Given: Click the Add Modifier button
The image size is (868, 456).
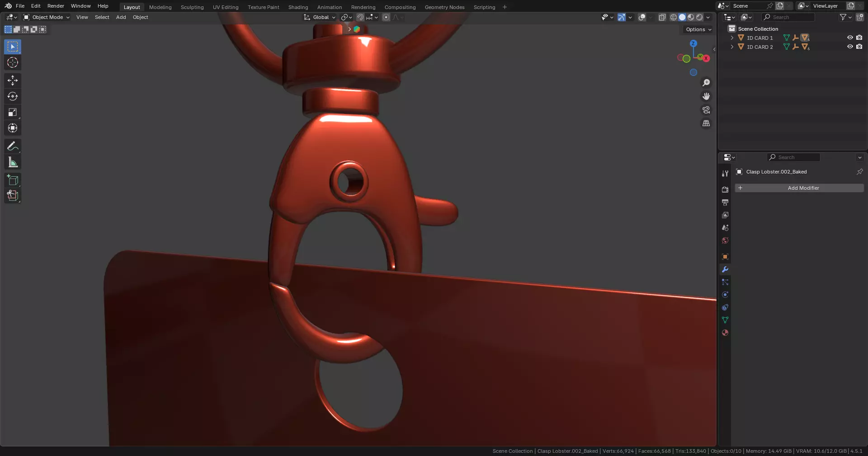Looking at the screenshot, I should tap(799, 188).
